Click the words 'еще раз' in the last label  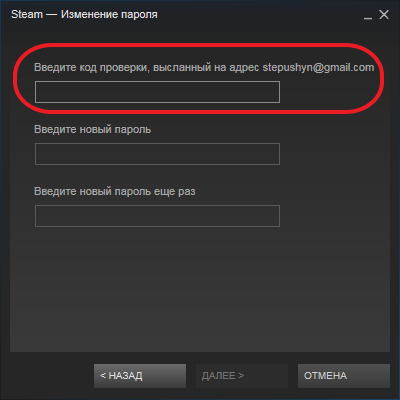coord(175,192)
